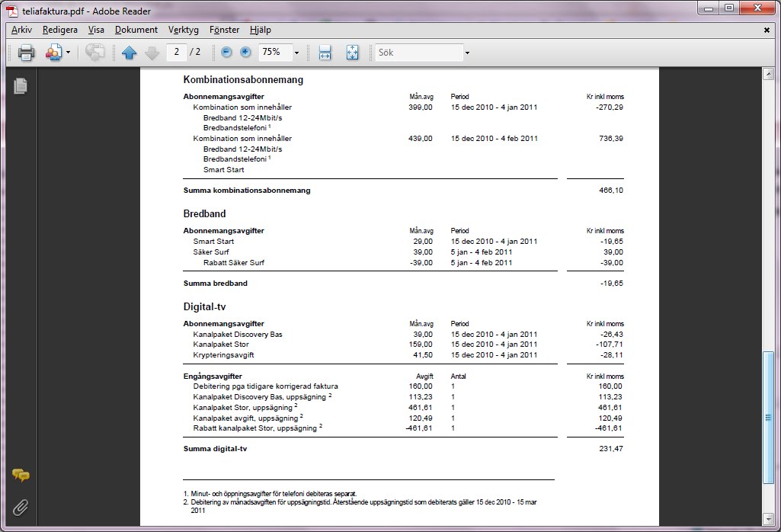
Task: Click the Kombinationsabonnemang heading
Action: coord(243,80)
